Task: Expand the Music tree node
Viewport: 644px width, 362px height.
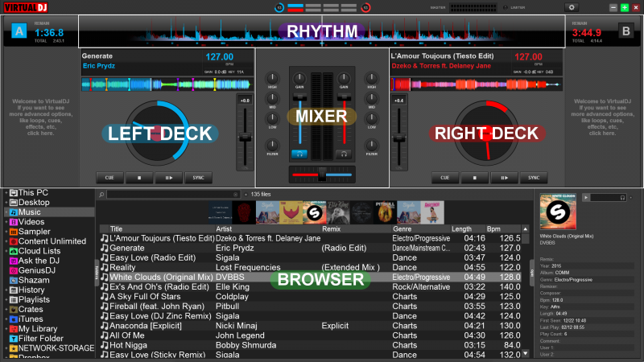Action: coord(6,212)
